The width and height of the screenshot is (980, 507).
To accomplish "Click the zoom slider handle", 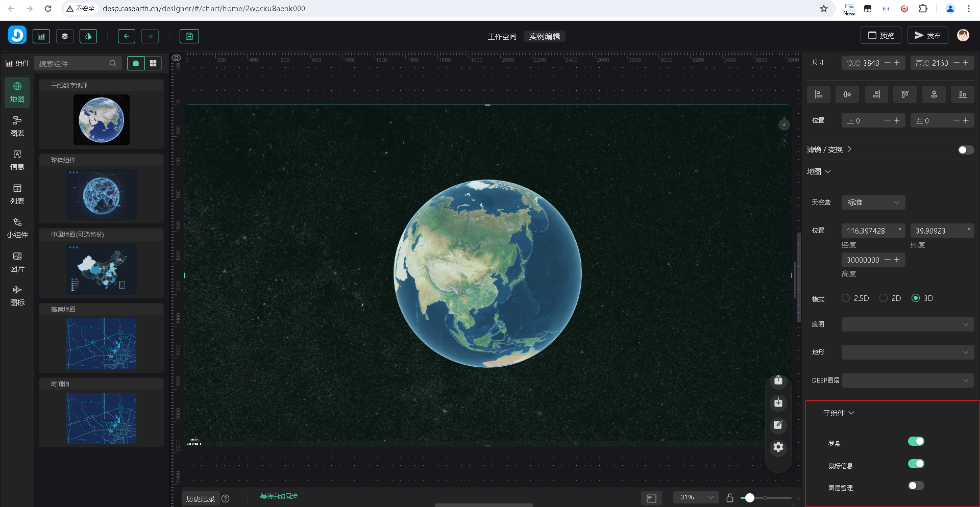I will click(x=749, y=498).
